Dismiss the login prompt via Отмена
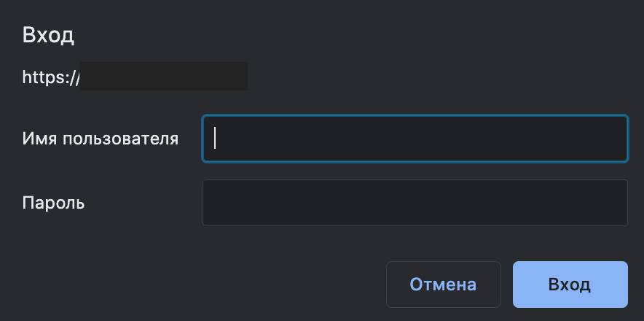 click(x=443, y=285)
